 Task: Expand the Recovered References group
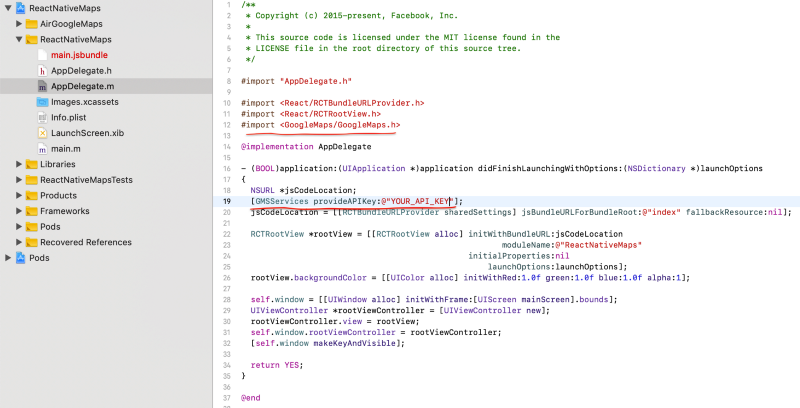coord(19,242)
